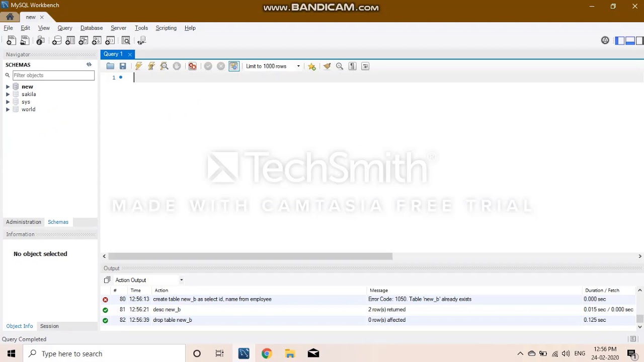The width and height of the screenshot is (644, 362).
Task: Toggle continue on error icon
Action: click(x=192, y=66)
